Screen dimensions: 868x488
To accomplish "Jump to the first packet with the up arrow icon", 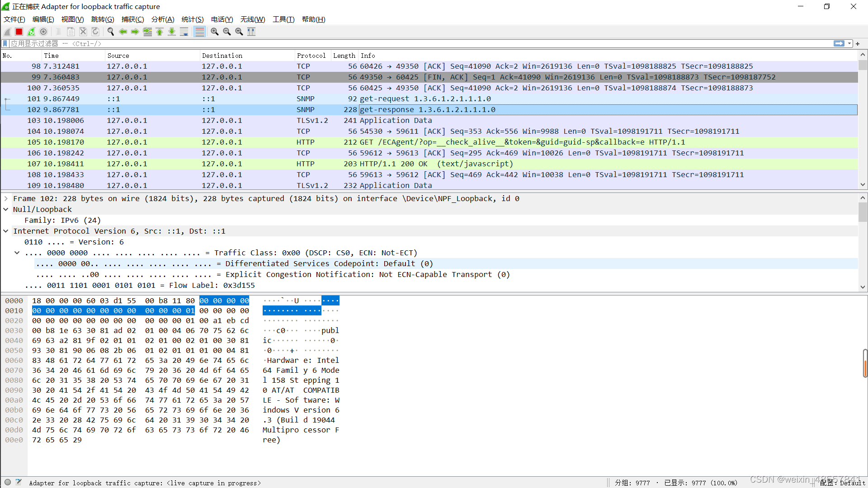I will click(x=160, y=32).
